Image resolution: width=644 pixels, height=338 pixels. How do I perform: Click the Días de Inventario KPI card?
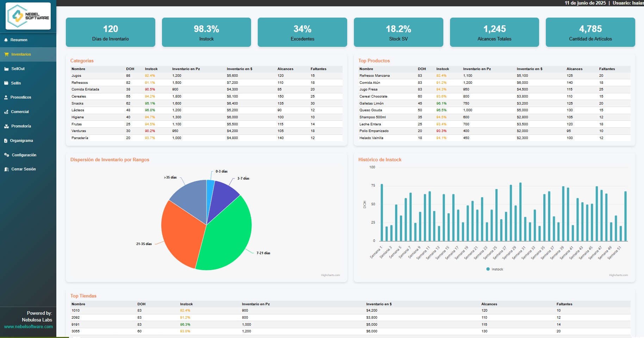click(110, 32)
